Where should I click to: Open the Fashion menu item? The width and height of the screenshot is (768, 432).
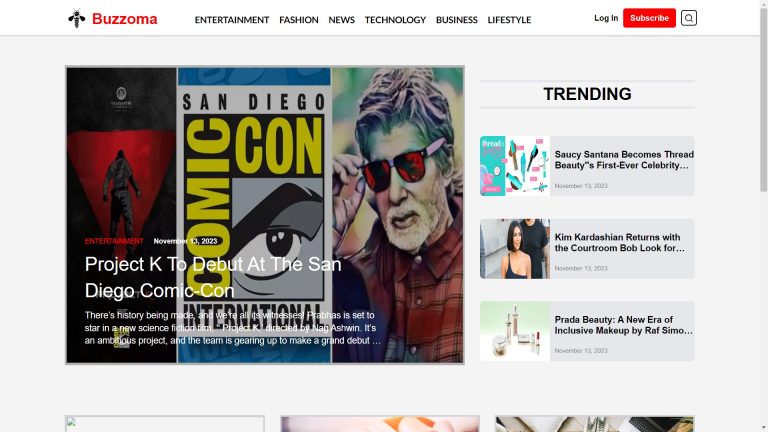(299, 20)
